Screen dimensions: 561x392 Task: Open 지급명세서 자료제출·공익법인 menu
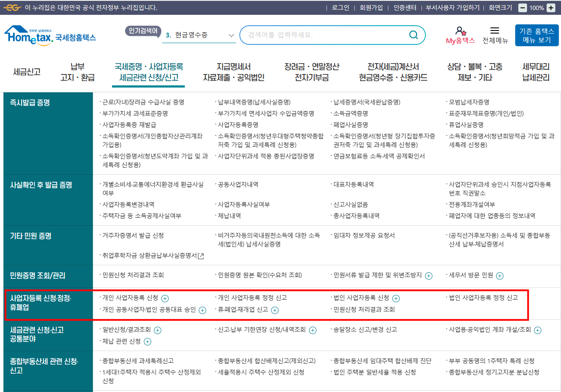coord(234,72)
